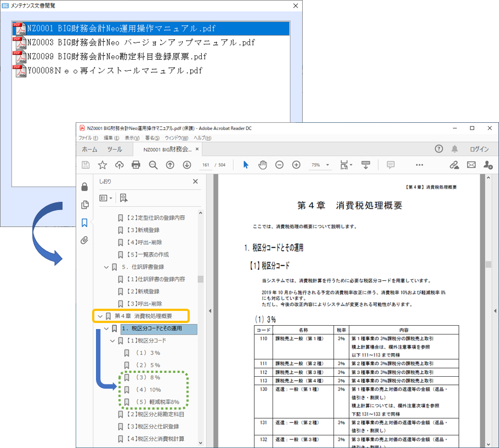The height and width of the screenshot is (448, 499).
Task: Click the read mode scroll icon
Action: click(366, 165)
